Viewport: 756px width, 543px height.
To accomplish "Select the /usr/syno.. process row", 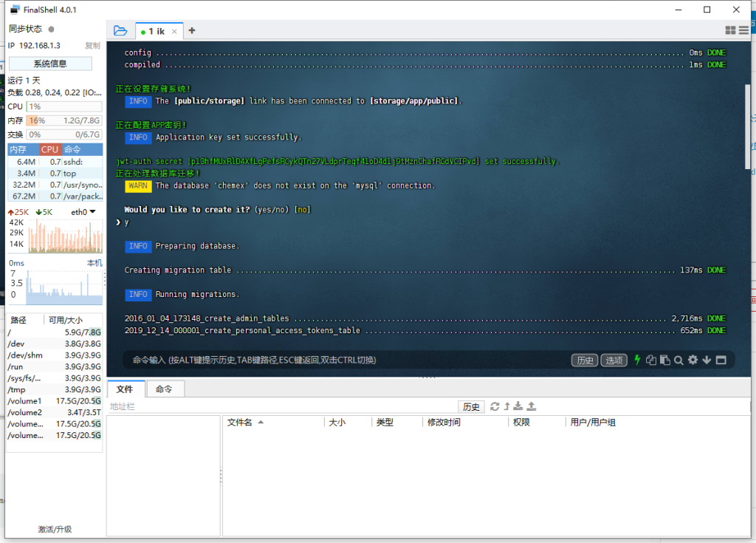I will (55, 185).
